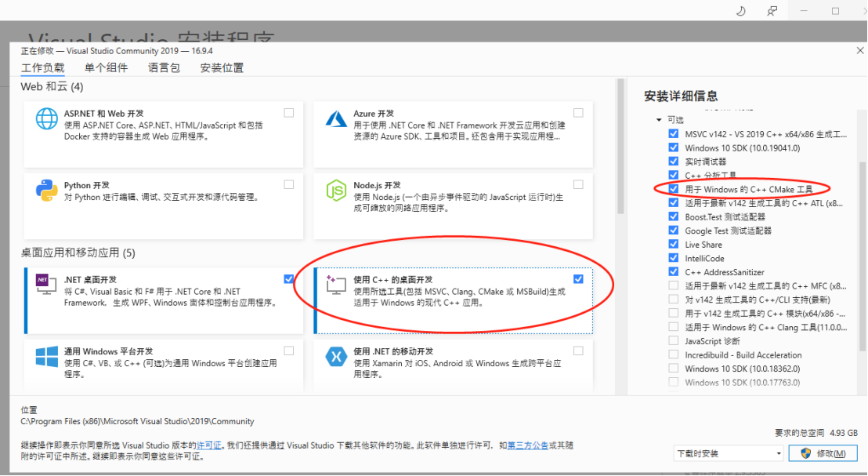Click the .NET desktop development icon
The width and height of the screenshot is (868, 476).
46,285
